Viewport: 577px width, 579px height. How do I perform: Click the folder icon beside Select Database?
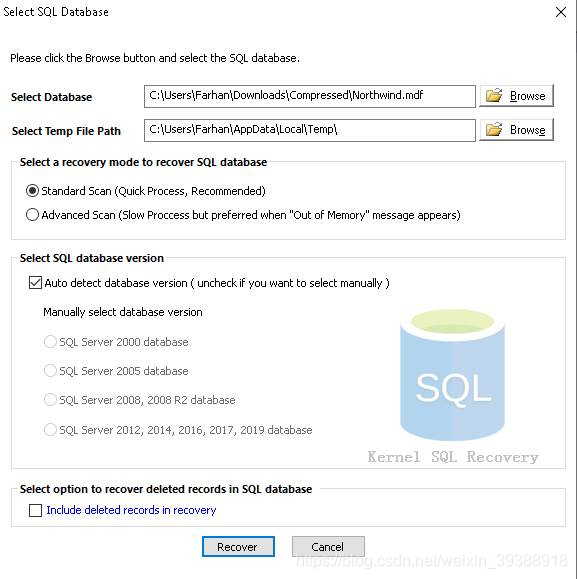click(494, 96)
